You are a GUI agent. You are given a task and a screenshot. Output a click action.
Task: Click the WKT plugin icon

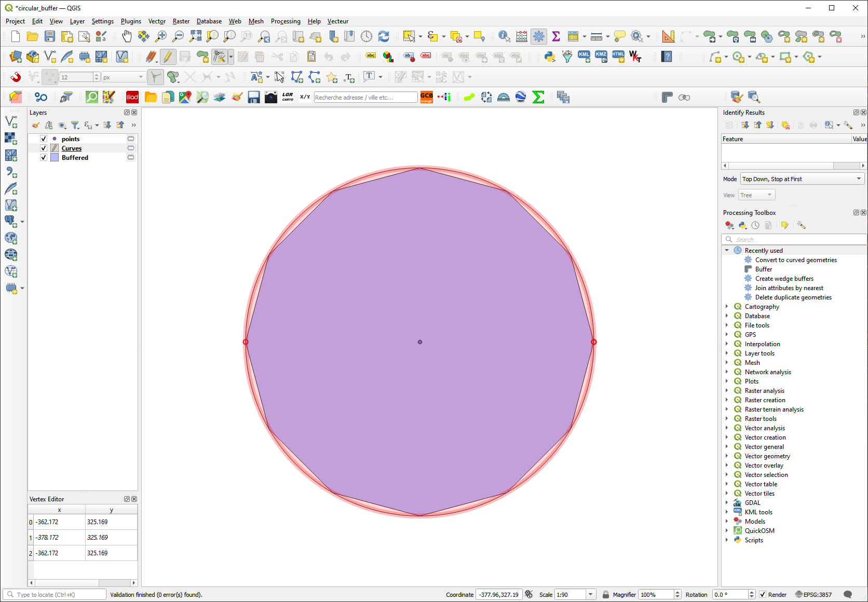[635, 57]
